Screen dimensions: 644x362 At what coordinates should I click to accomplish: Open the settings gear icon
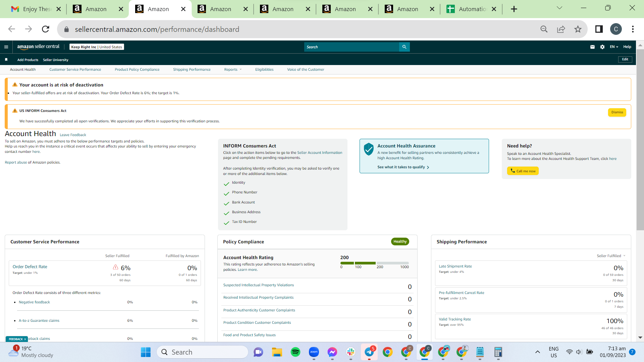tap(602, 47)
